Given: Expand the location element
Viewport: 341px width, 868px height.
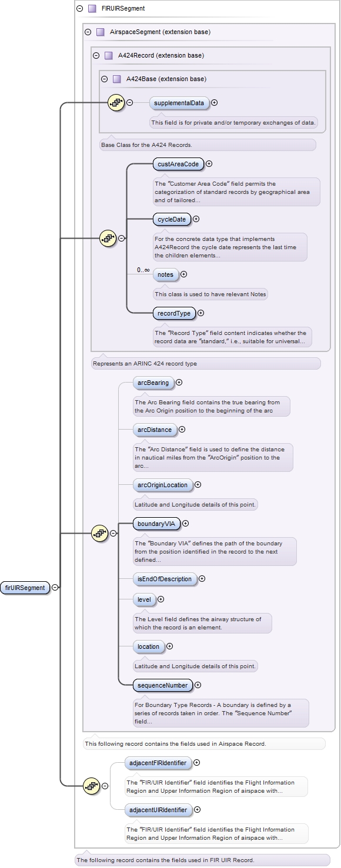Looking at the screenshot, I should pyautogui.click(x=169, y=647).
